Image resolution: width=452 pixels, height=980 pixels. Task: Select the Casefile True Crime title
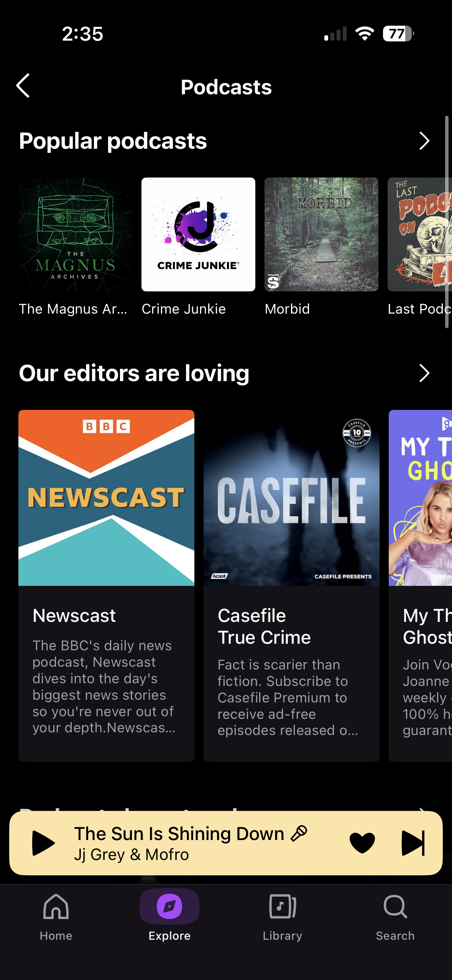264,626
